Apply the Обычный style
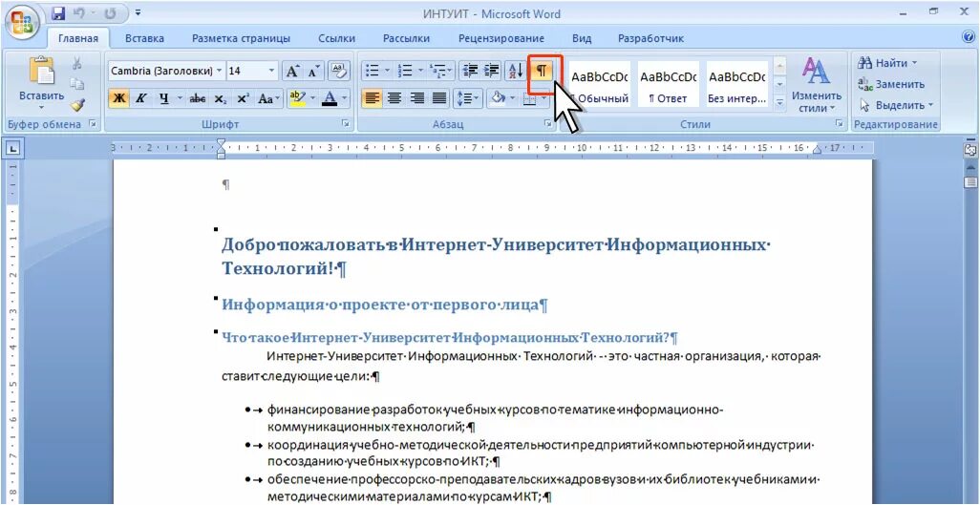The height and width of the screenshot is (505, 980). pyautogui.click(x=600, y=84)
